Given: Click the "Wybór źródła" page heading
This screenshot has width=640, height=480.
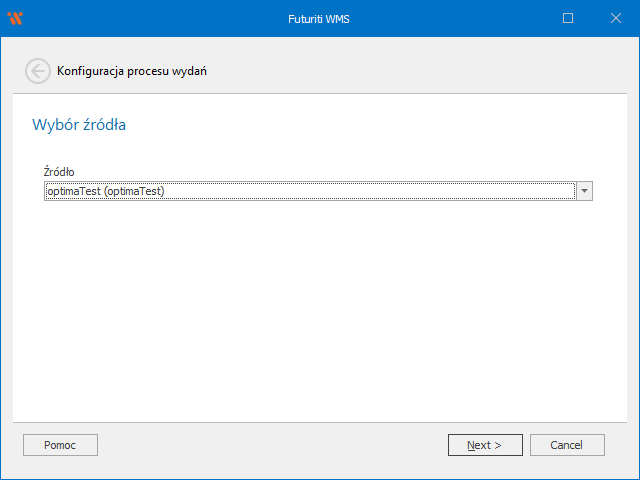Looking at the screenshot, I should pyautogui.click(x=79, y=125).
